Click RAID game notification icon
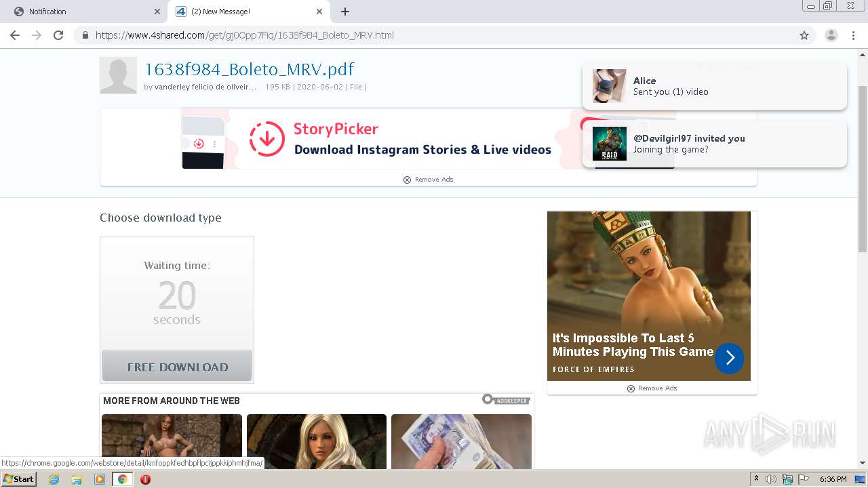The height and width of the screenshot is (488, 868). pos(609,144)
